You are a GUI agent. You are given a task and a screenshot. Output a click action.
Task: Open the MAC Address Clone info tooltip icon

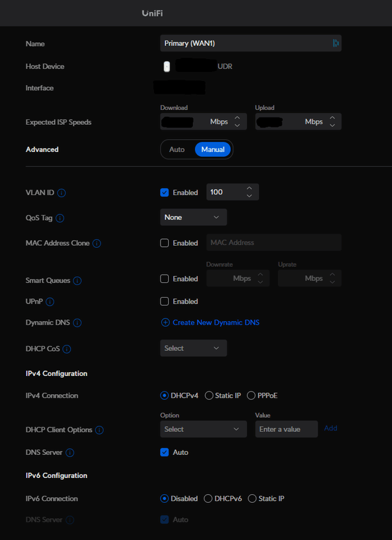click(96, 244)
